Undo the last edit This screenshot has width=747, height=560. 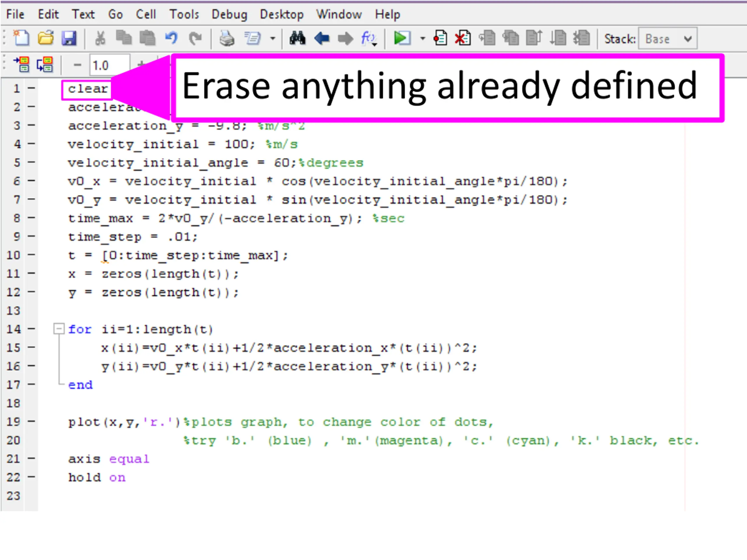171,38
